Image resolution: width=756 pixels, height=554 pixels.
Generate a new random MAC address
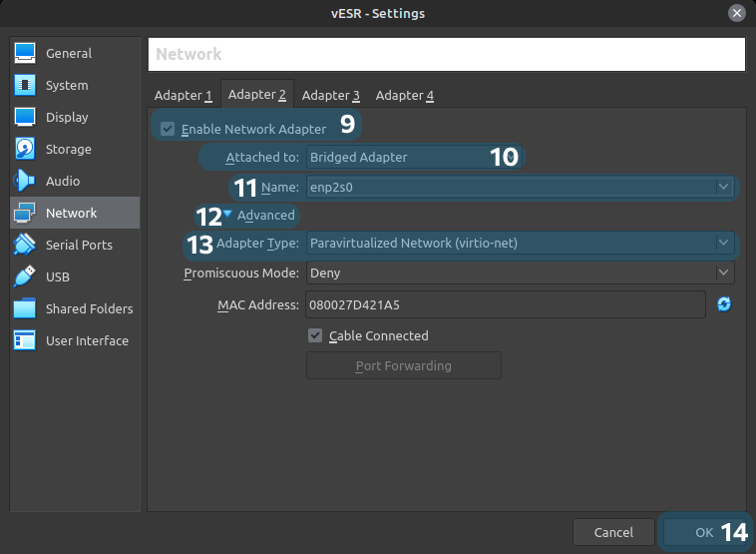[x=724, y=304]
